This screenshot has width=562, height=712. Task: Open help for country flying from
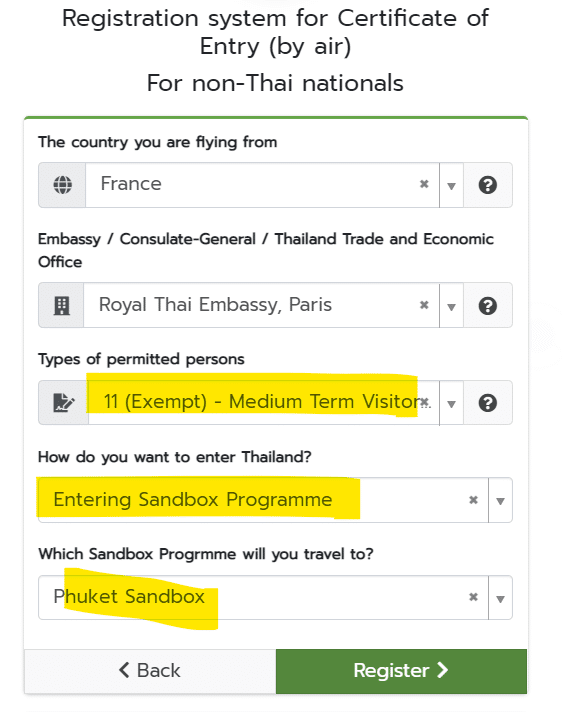(488, 185)
